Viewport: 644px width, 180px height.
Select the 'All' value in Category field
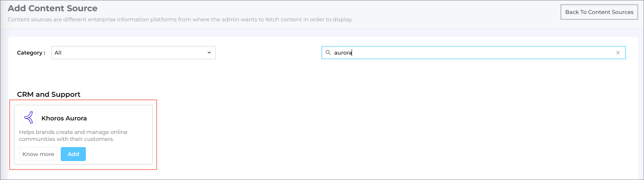point(58,53)
